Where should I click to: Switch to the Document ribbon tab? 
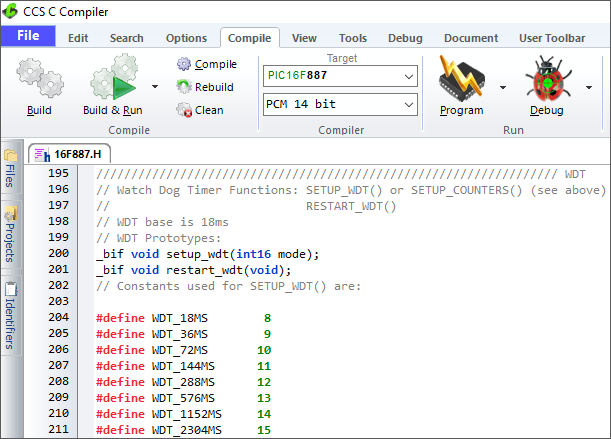click(x=471, y=38)
